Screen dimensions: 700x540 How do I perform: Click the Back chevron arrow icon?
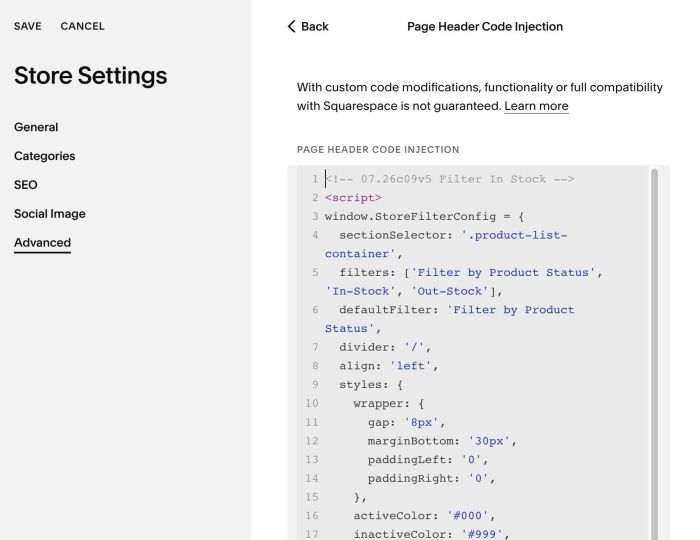tap(292, 26)
